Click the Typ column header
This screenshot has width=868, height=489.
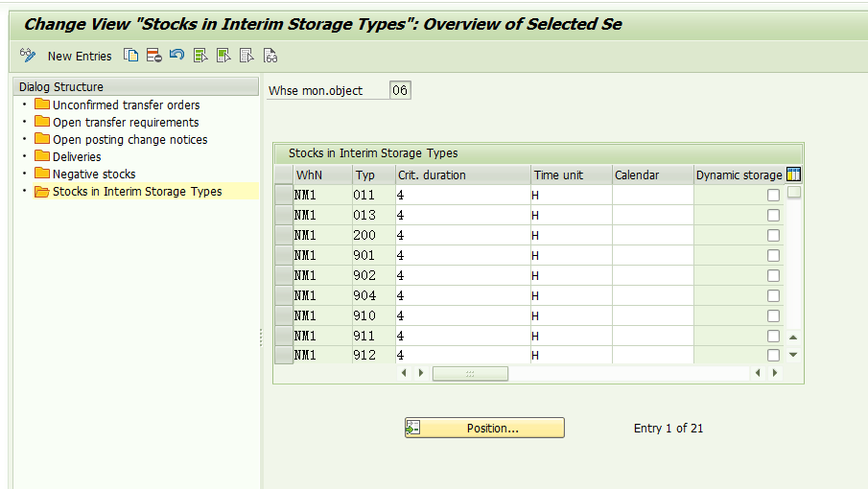[x=374, y=175]
